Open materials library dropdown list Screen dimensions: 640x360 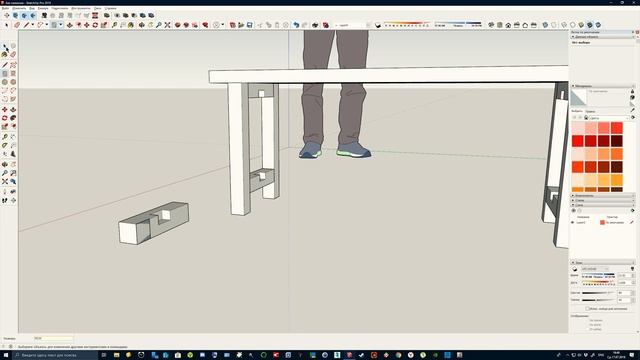[x=609, y=118]
